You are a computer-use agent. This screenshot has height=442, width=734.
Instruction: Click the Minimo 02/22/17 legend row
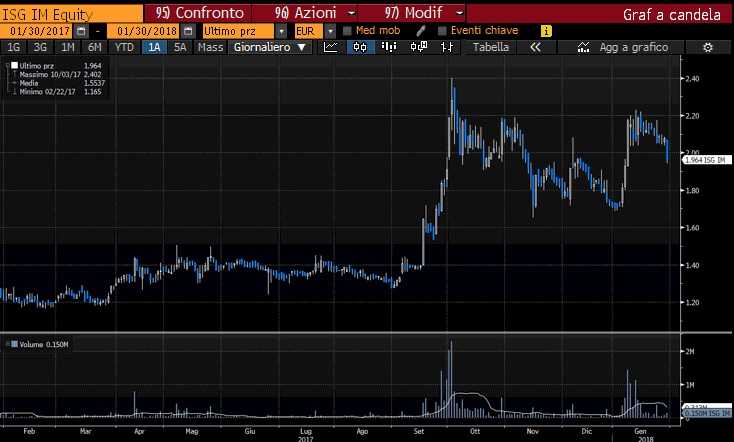click(60, 92)
